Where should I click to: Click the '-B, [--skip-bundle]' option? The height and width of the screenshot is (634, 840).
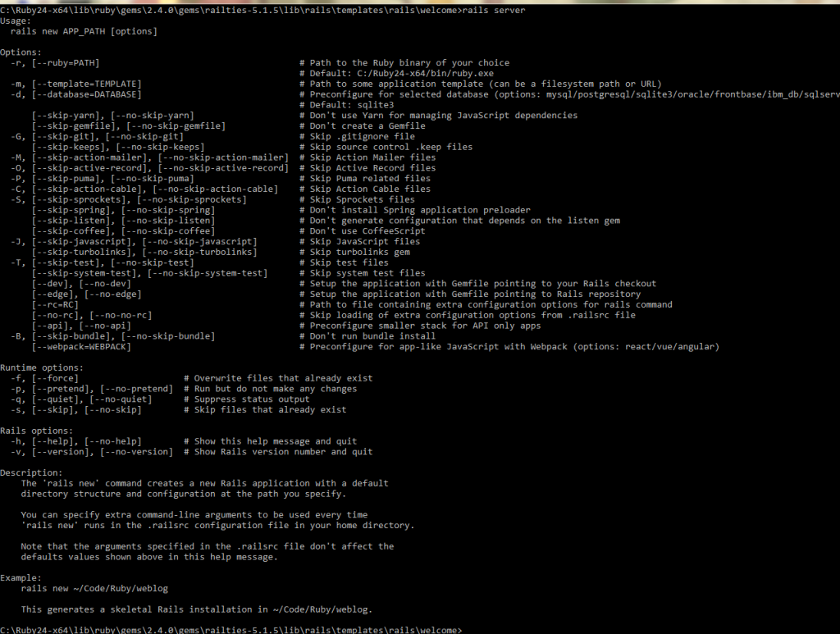coord(113,335)
